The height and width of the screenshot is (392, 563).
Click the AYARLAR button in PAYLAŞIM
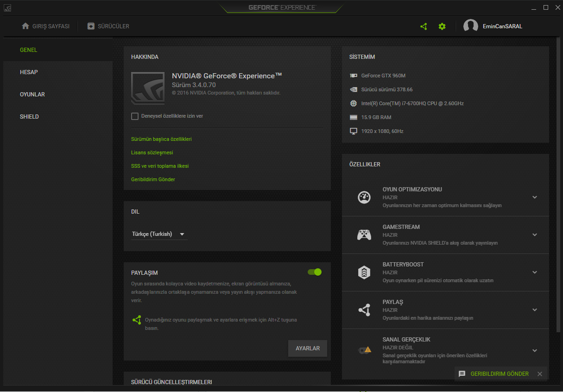pos(308,348)
